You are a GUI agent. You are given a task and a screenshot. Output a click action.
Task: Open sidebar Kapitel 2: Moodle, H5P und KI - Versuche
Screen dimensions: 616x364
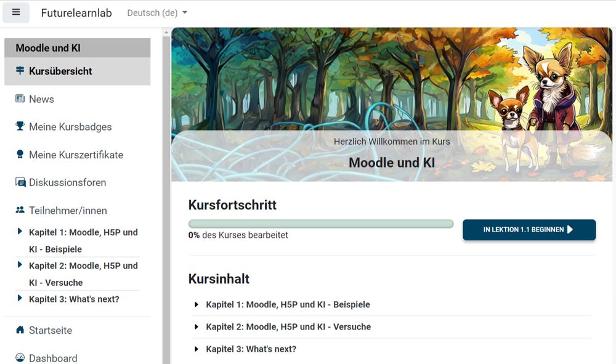tap(83, 274)
